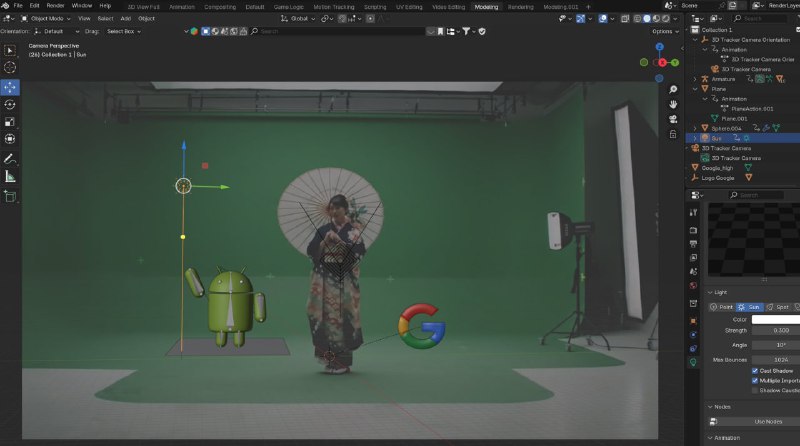The image size is (800, 446).
Task: Click the lock camera to view icon
Action: click(673, 134)
